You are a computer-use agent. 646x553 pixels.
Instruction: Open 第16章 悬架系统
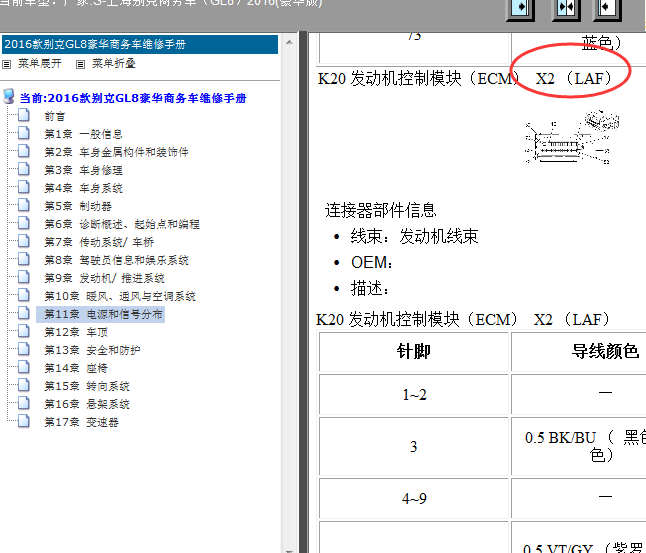[87, 404]
